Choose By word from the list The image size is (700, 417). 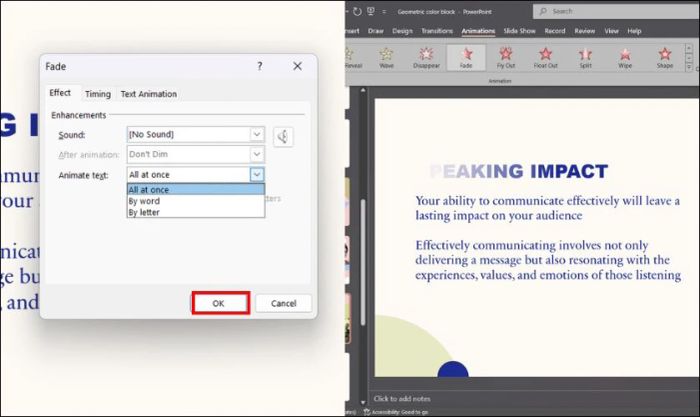(196, 201)
